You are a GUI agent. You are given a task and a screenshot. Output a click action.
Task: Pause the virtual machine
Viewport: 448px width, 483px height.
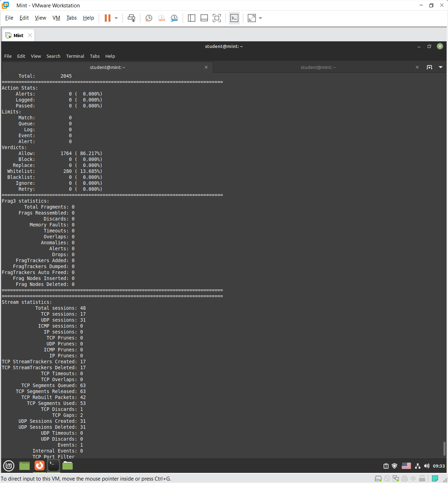point(107,18)
